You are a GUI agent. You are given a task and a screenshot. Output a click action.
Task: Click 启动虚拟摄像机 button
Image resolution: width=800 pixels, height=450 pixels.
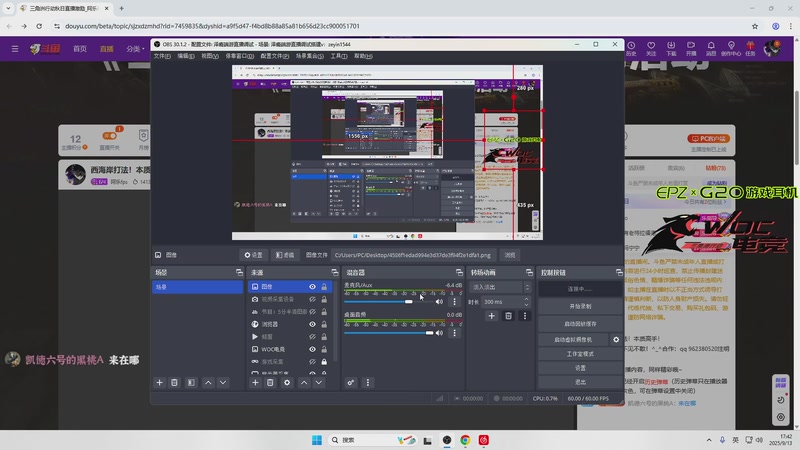pos(573,339)
